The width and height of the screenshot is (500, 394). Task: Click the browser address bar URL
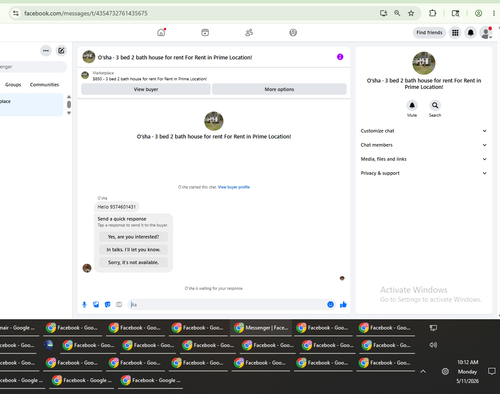[86, 13]
